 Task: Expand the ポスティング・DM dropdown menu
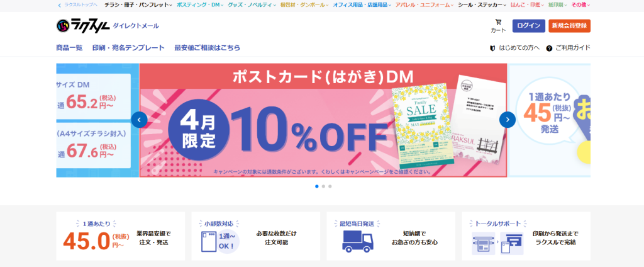click(x=200, y=5)
